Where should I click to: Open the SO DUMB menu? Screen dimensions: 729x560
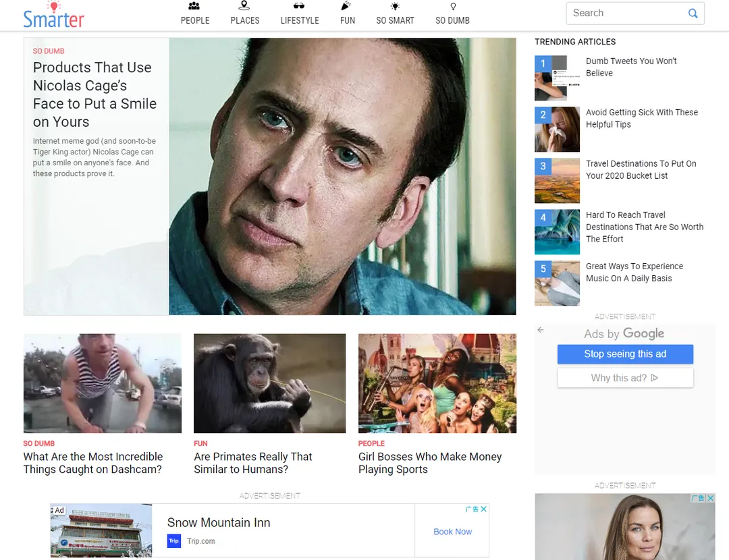tap(453, 20)
